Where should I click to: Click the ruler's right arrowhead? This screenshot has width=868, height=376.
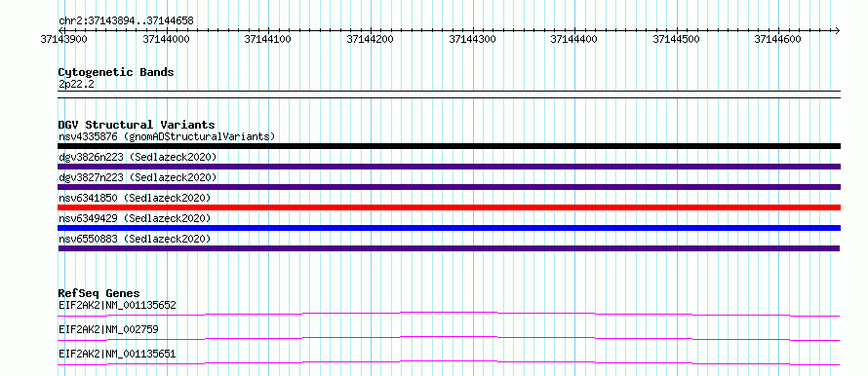[837, 30]
